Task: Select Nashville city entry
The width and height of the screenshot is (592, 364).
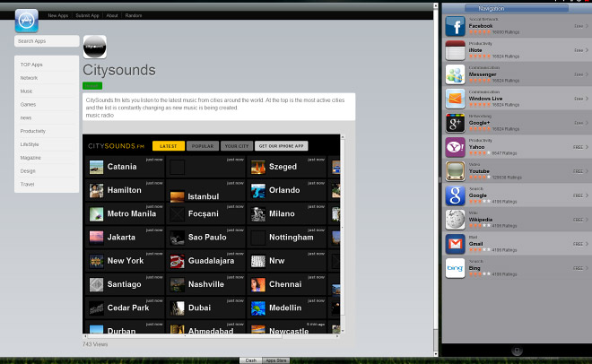Action: (x=205, y=285)
